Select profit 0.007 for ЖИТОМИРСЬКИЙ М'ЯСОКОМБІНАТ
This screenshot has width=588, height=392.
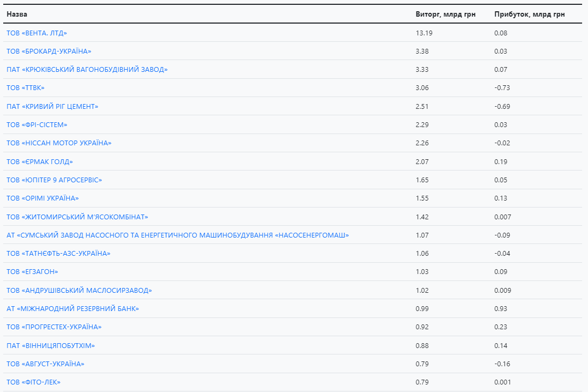tap(502, 217)
